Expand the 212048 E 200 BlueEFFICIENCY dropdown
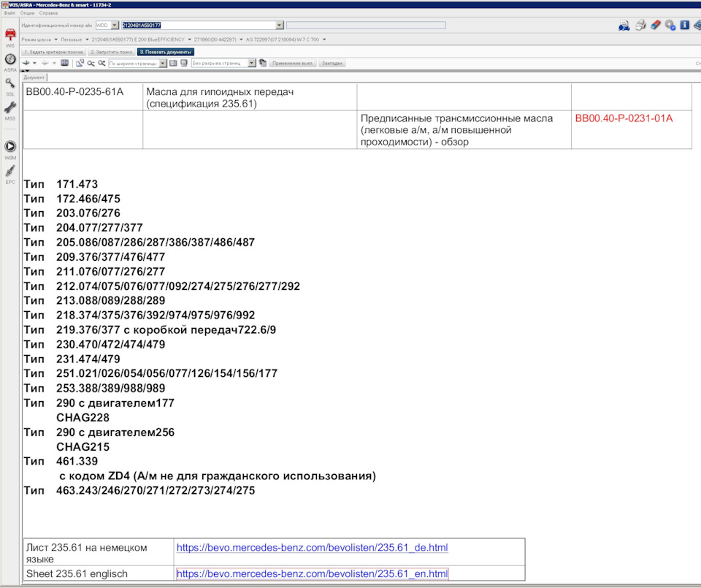The height and width of the screenshot is (588, 701). click(x=190, y=39)
